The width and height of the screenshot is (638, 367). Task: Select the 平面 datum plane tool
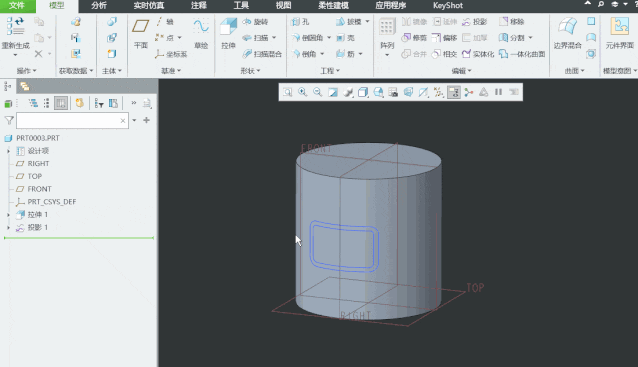click(x=140, y=33)
